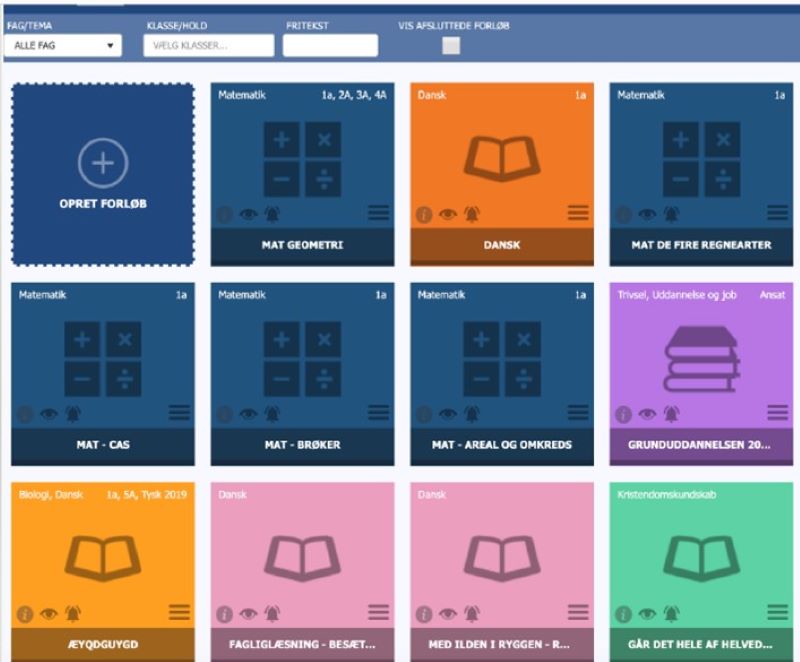
Task: Enable Vis afsluttede forløb checkbox
Action: 451,46
